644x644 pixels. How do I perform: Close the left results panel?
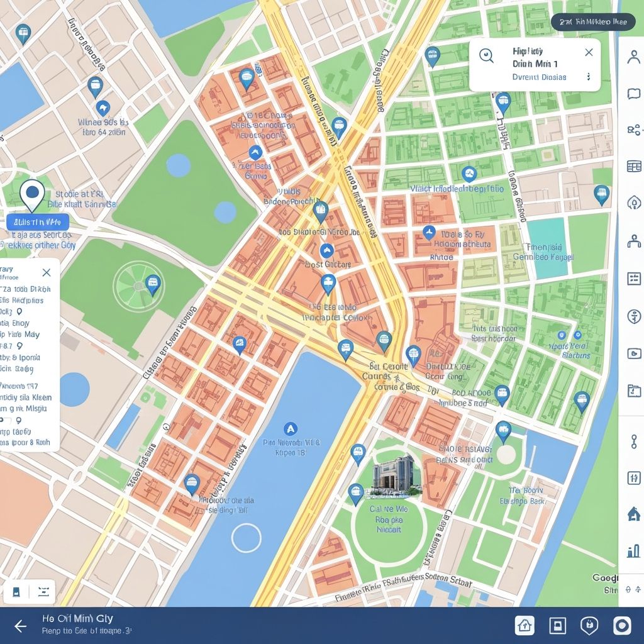[46, 272]
